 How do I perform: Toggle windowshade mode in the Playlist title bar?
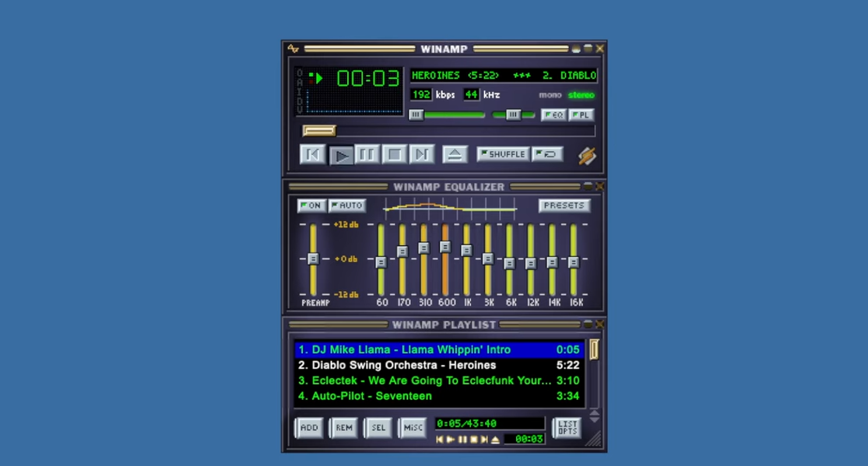click(588, 324)
